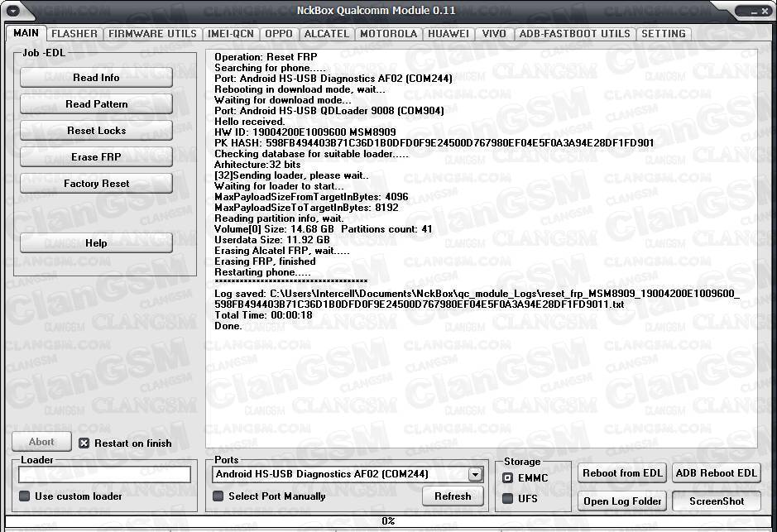The image size is (777, 532).
Task: Click the "[32]Sending loader, please wait.." line
Action: (x=291, y=175)
